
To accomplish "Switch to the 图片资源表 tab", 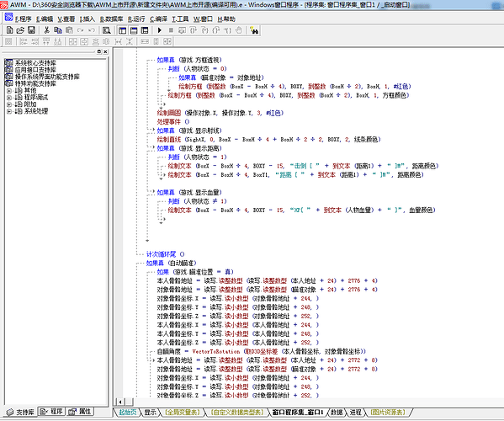I will [x=388, y=412].
